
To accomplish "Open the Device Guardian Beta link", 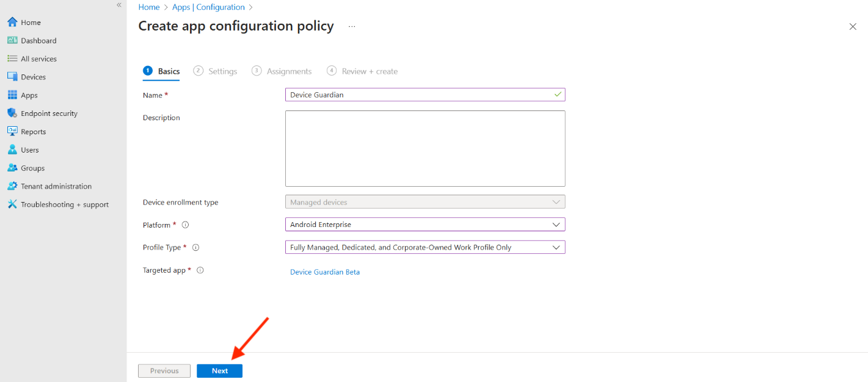I will click(325, 272).
